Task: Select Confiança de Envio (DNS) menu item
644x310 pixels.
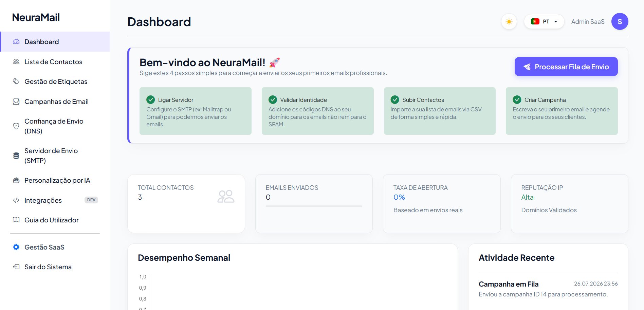Action: point(55,126)
